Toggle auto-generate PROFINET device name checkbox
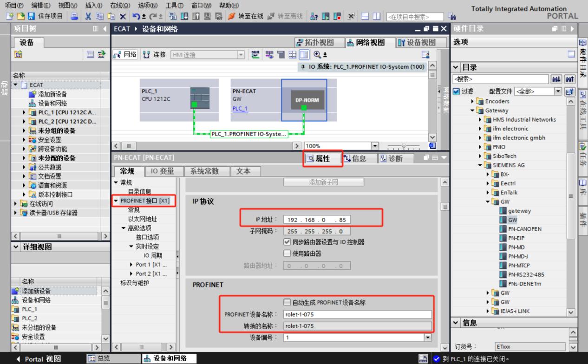The image size is (588, 364). (287, 302)
